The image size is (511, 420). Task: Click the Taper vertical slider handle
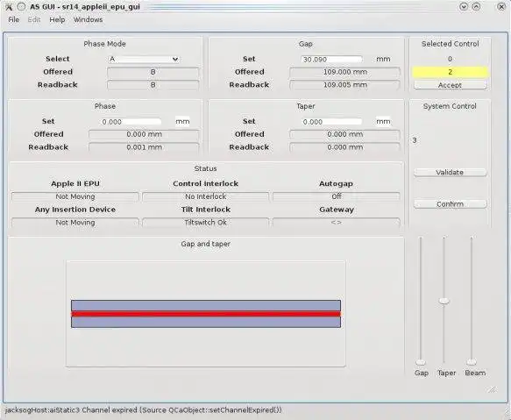click(x=444, y=301)
